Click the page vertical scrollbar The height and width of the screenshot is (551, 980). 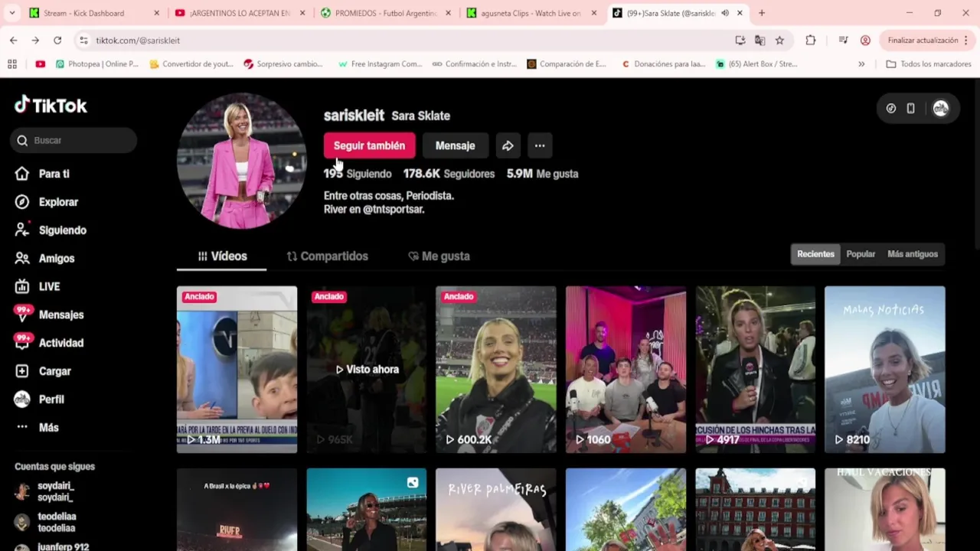tap(975, 162)
